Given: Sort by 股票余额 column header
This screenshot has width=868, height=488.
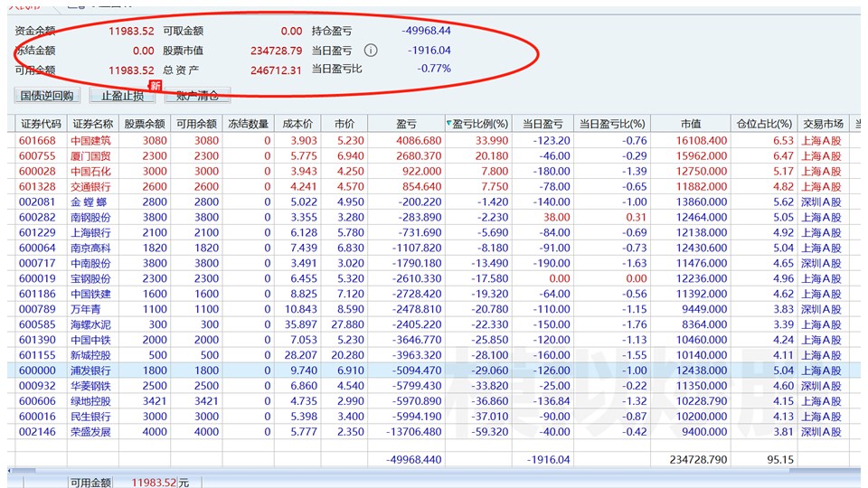Looking at the screenshot, I should tap(145, 124).
